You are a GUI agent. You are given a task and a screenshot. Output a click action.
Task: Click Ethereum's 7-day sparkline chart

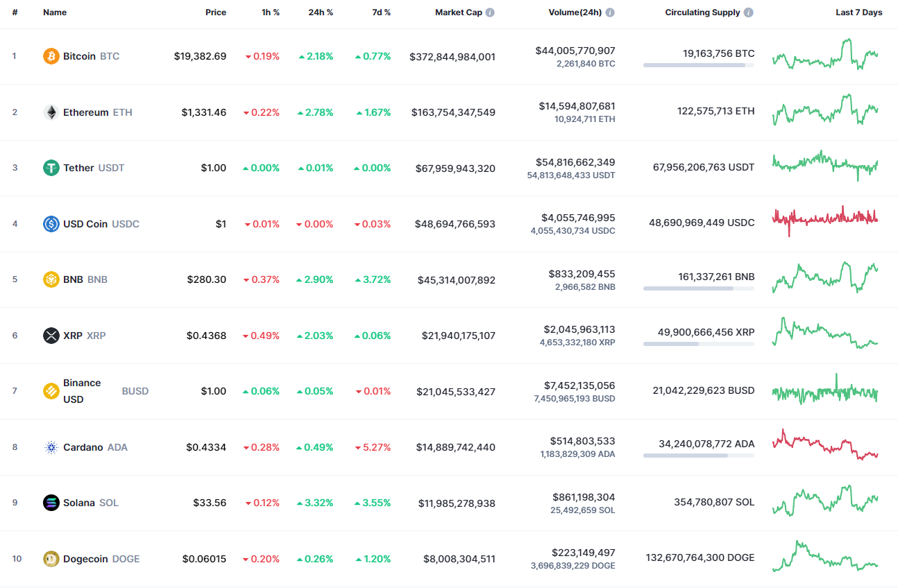pyautogui.click(x=824, y=112)
